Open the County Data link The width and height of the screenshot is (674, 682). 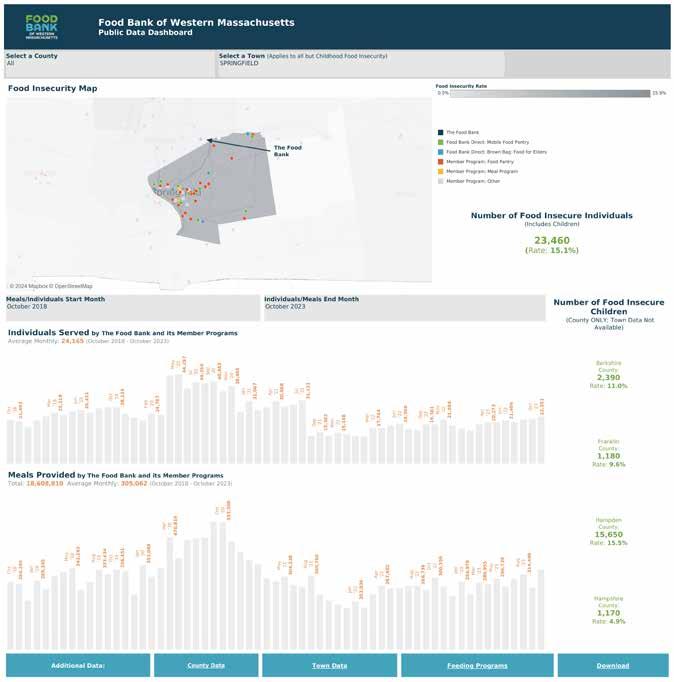[206, 666]
